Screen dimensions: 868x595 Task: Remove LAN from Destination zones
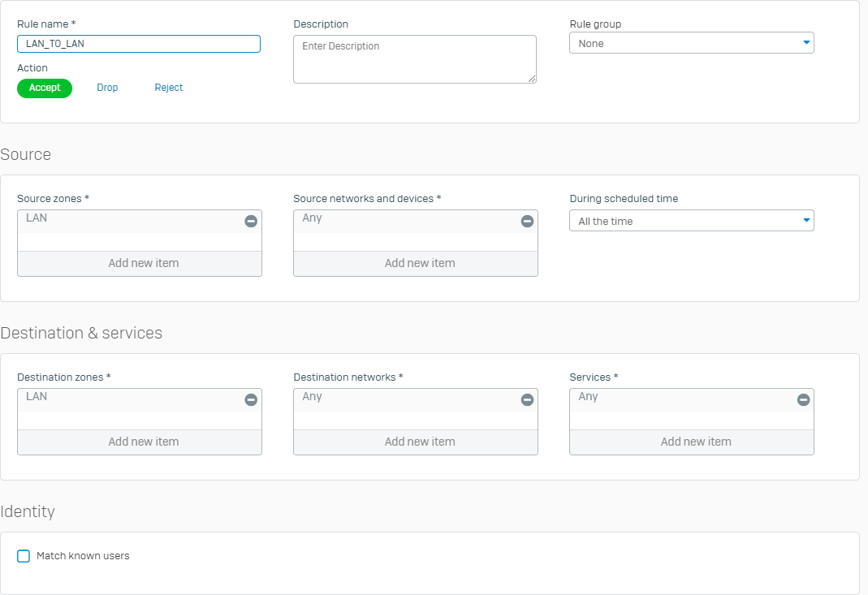251,399
